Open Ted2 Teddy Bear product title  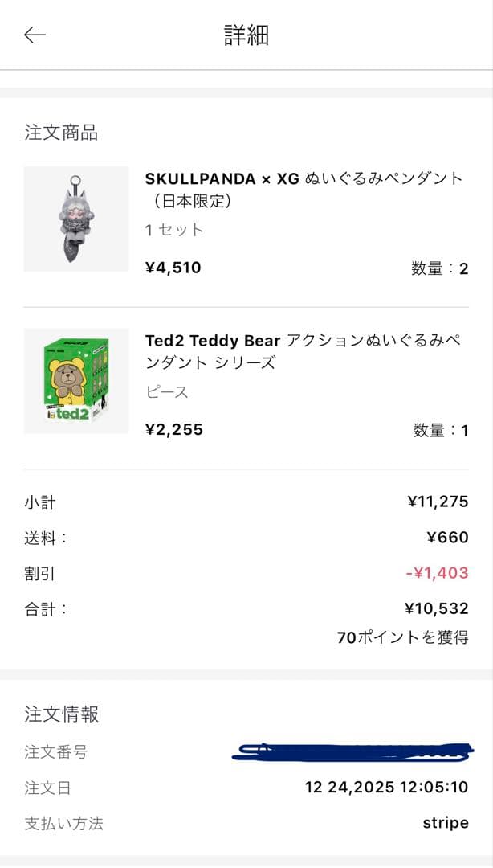303,351
